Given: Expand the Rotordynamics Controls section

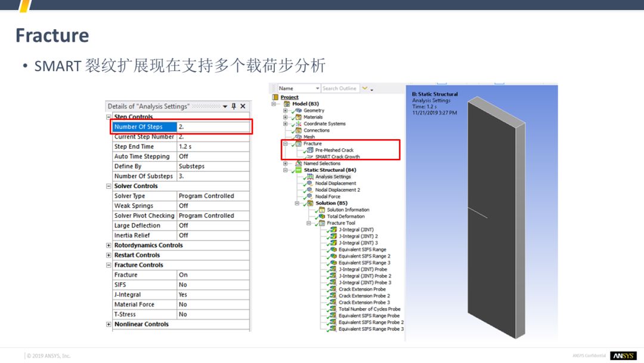Looking at the screenshot, I should click(x=109, y=245).
